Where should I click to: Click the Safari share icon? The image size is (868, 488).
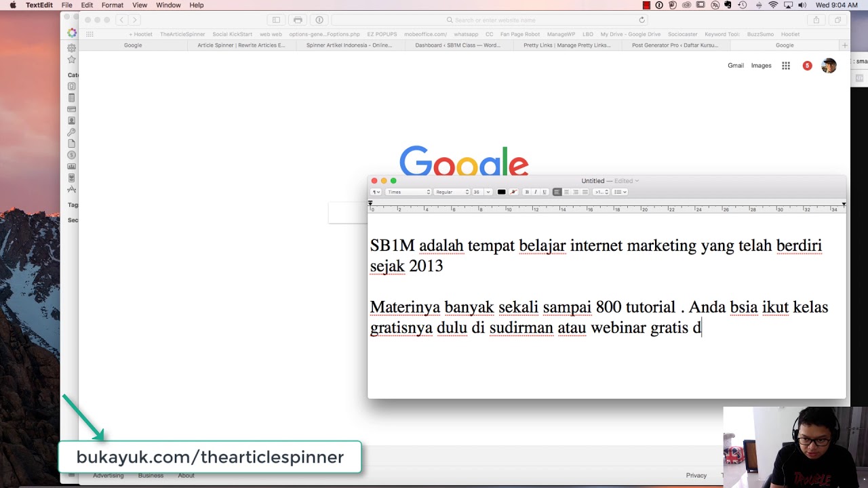pyautogui.click(x=816, y=20)
